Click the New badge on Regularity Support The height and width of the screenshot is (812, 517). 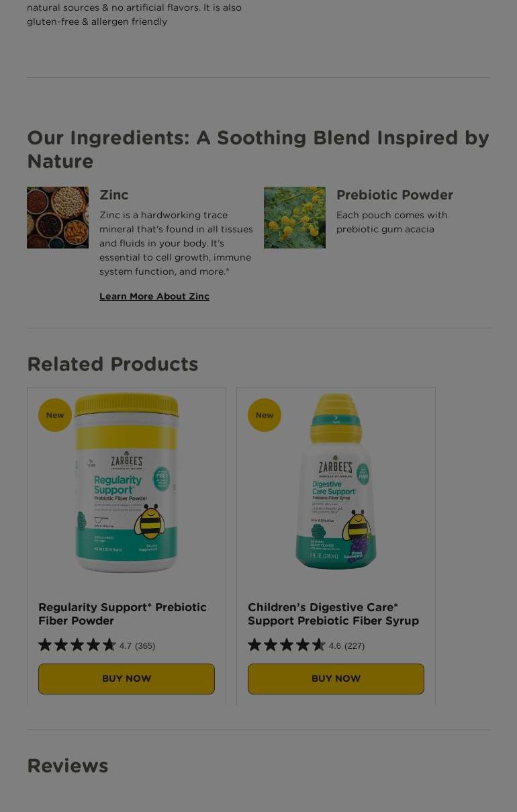(55, 415)
